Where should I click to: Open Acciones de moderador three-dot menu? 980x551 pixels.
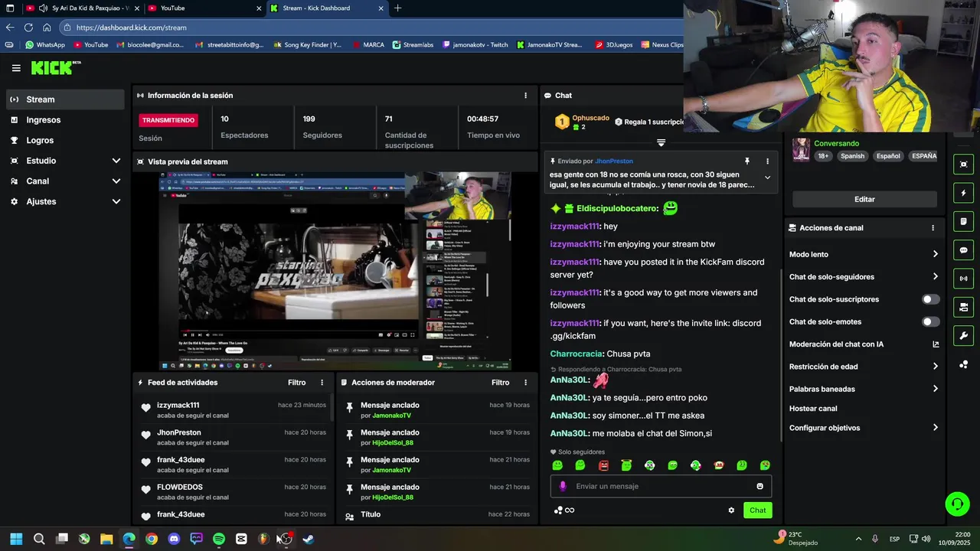(x=525, y=383)
